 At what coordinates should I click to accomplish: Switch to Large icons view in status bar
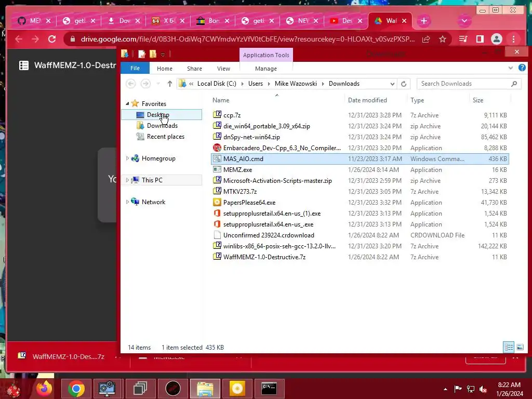(x=520, y=347)
